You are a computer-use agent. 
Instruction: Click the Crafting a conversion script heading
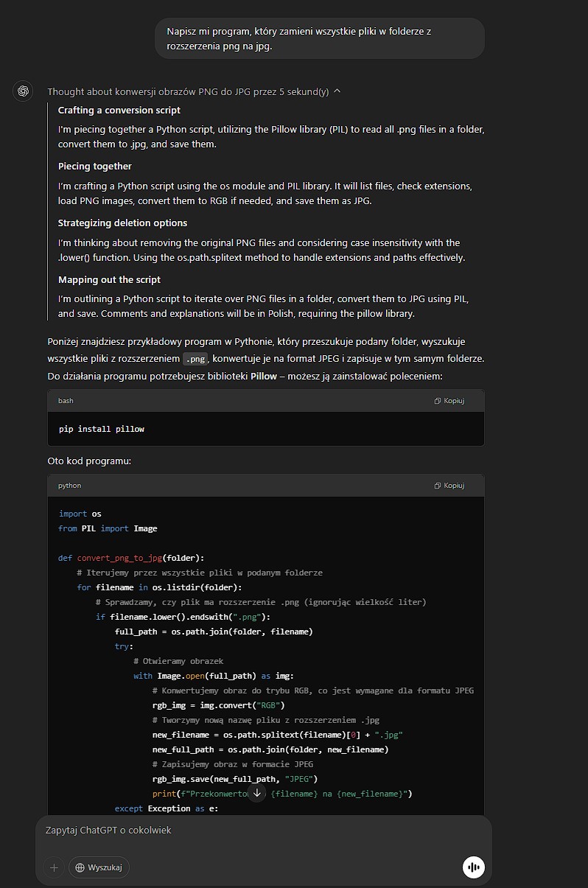point(119,110)
